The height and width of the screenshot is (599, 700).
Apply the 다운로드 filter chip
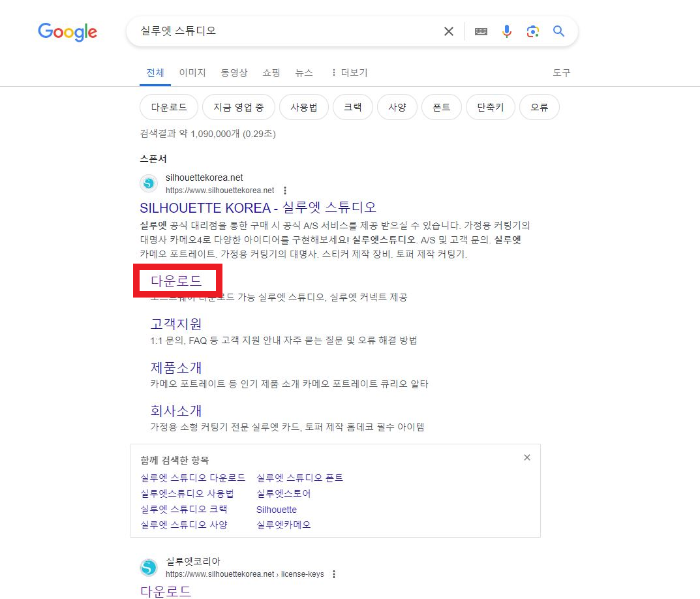(x=169, y=107)
